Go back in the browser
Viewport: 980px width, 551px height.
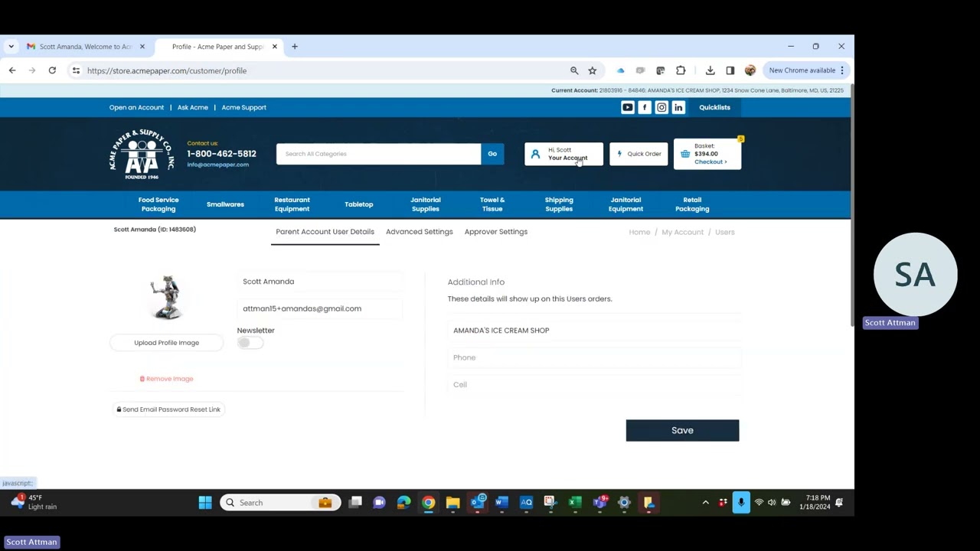point(12,70)
